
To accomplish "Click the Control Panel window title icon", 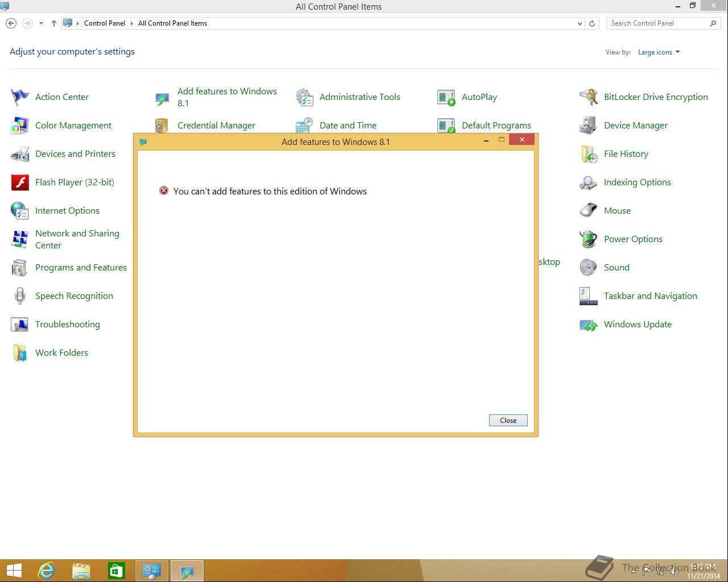I will pyautogui.click(x=5, y=7).
